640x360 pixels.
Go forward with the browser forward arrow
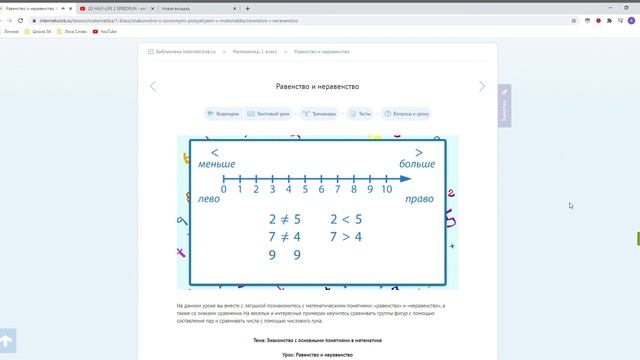tap(9, 20)
